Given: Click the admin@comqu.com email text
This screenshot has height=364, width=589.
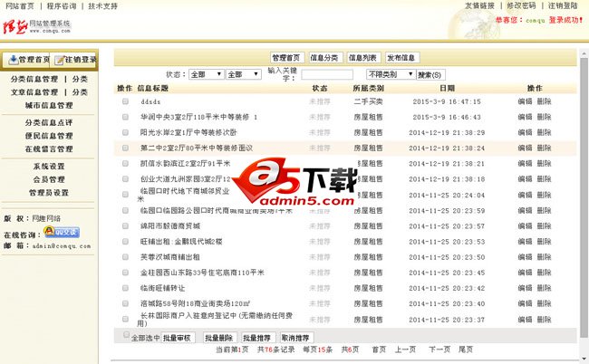Looking at the screenshot, I should 62,246.
